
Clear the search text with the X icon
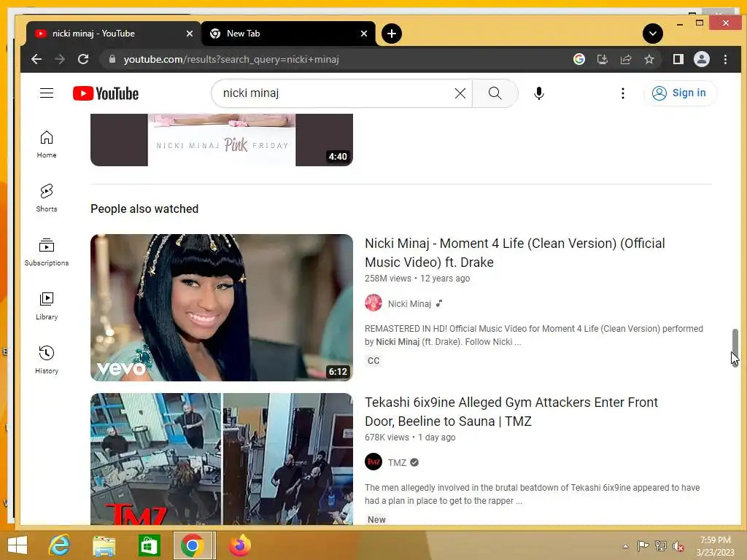460,93
